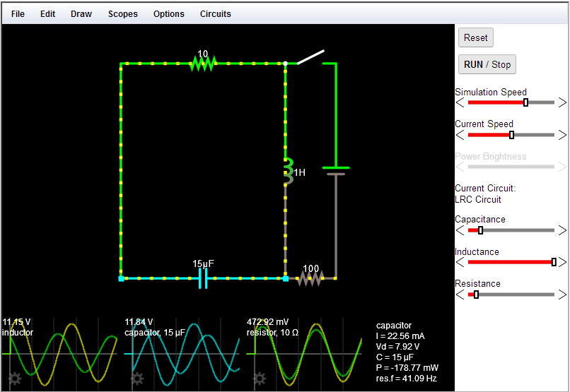Open capacitor scope settings gear
This screenshot has height=392, width=570.
(x=137, y=379)
